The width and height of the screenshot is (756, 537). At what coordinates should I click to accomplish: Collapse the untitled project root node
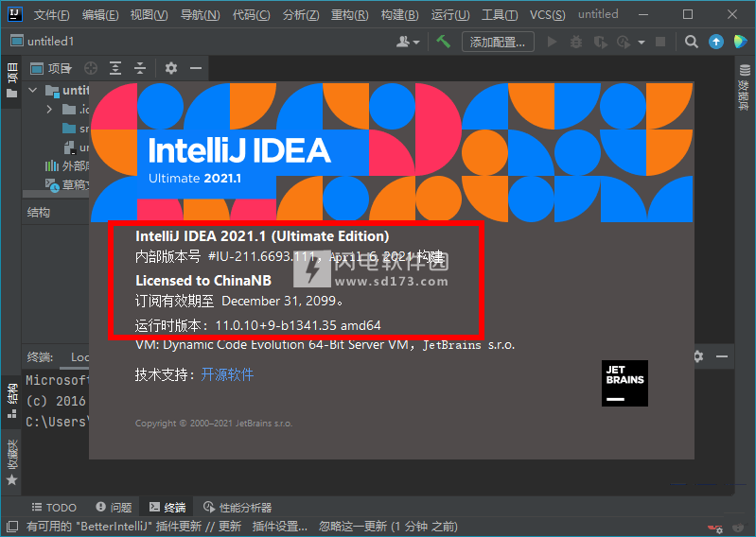(33, 90)
